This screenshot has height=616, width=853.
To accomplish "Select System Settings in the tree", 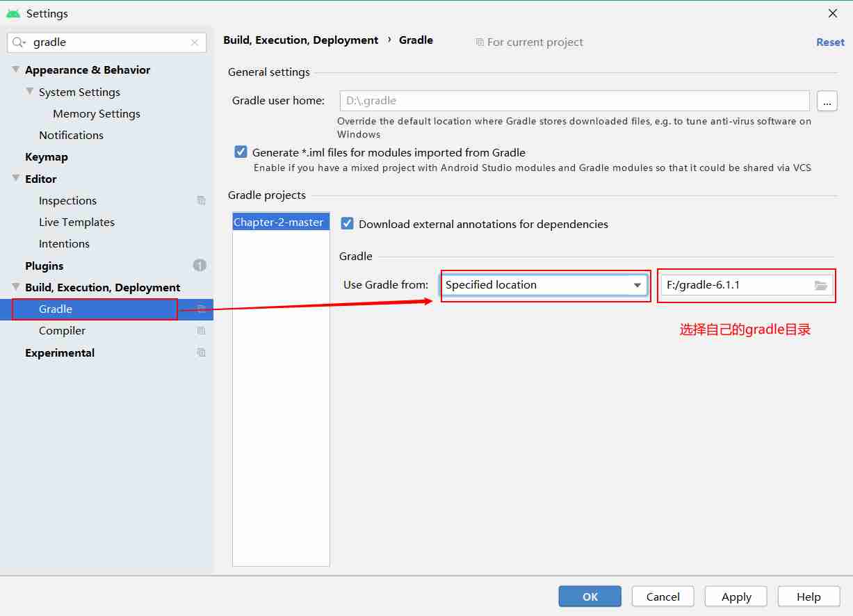I will coord(79,92).
